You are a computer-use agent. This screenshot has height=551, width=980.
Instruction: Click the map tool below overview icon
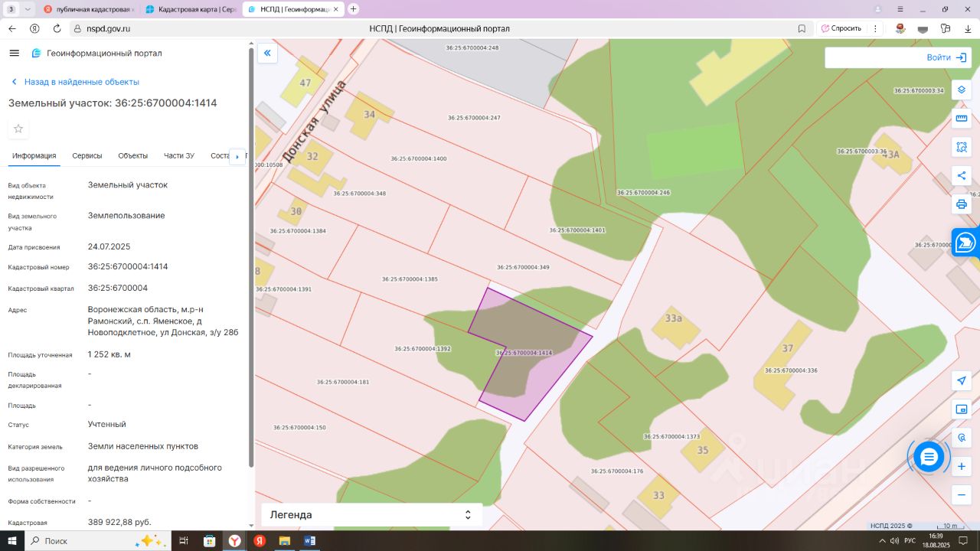(962, 438)
